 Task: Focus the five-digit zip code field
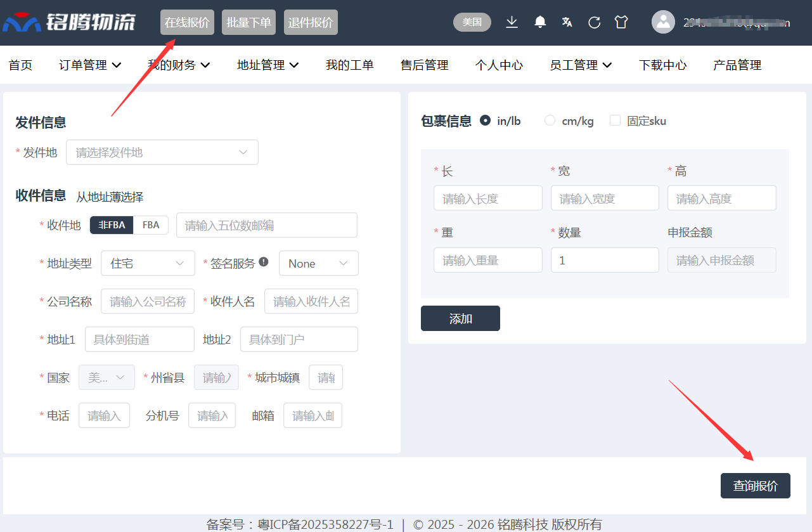(267, 225)
